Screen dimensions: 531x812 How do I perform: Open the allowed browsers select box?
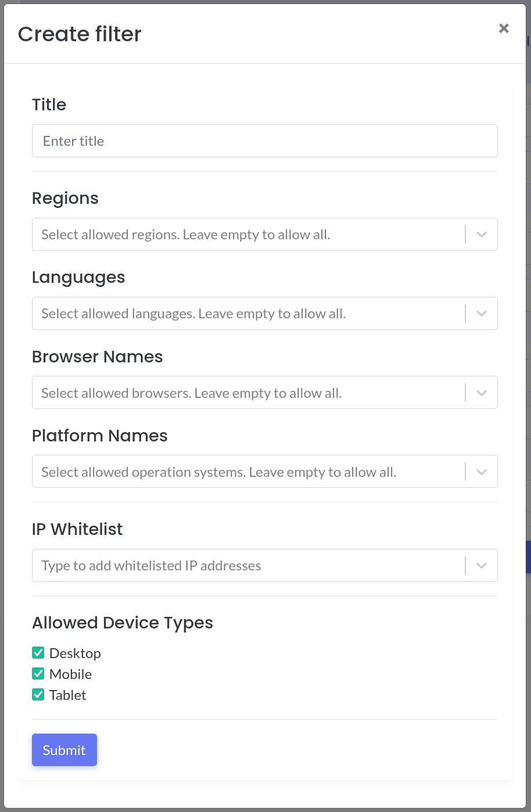265,393
